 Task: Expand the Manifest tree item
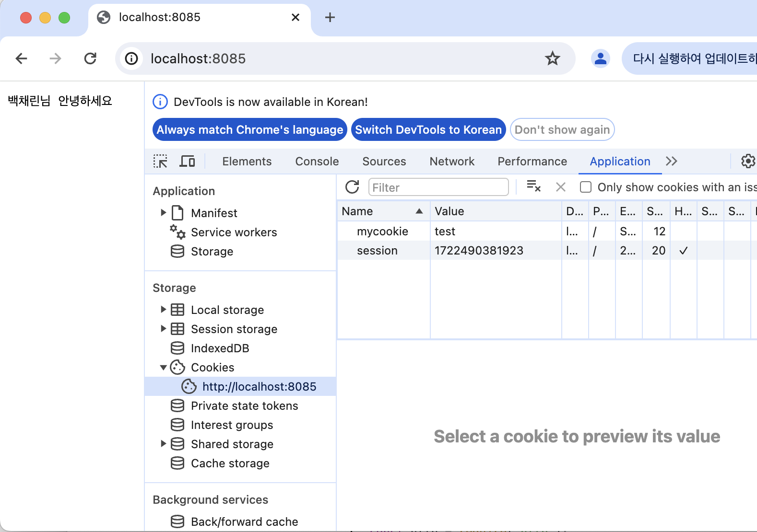click(x=163, y=212)
